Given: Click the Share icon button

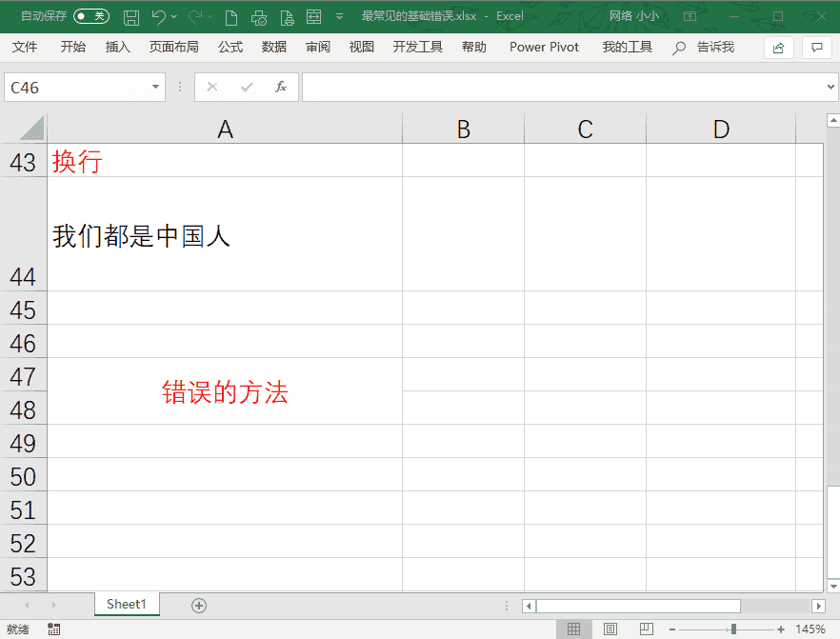Looking at the screenshot, I should point(778,48).
